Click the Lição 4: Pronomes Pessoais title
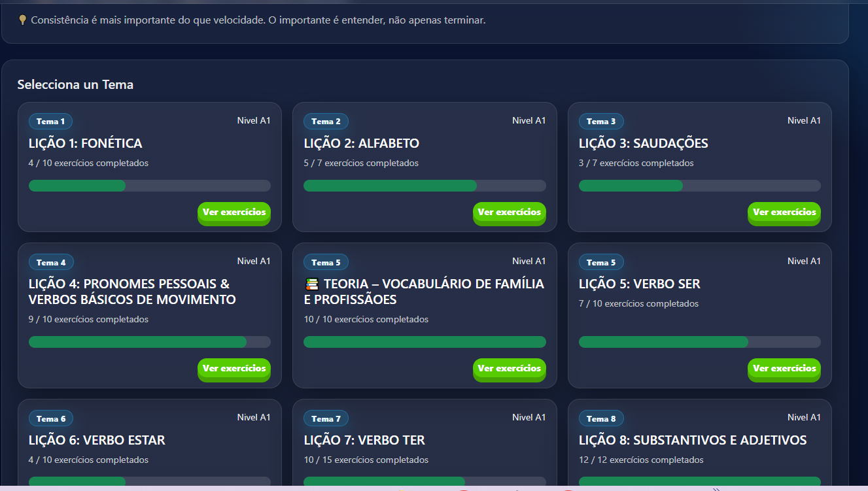 (x=132, y=292)
